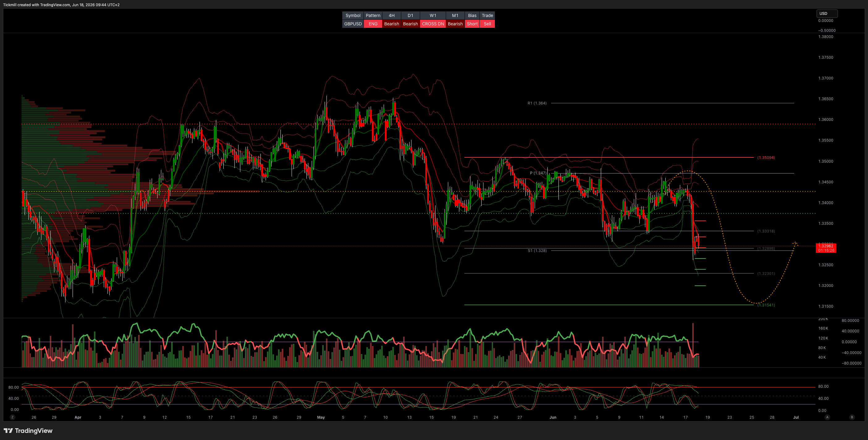Click the Symbol header cell
Viewport: 868px width, 440px height.
click(x=353, y=15)
